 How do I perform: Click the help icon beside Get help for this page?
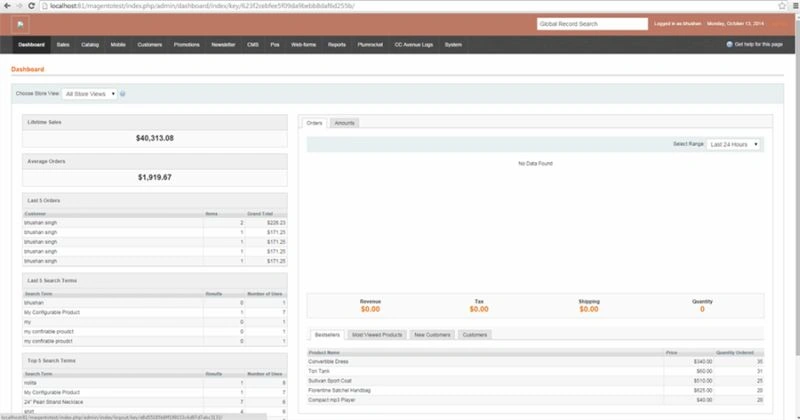pos(729,44)
